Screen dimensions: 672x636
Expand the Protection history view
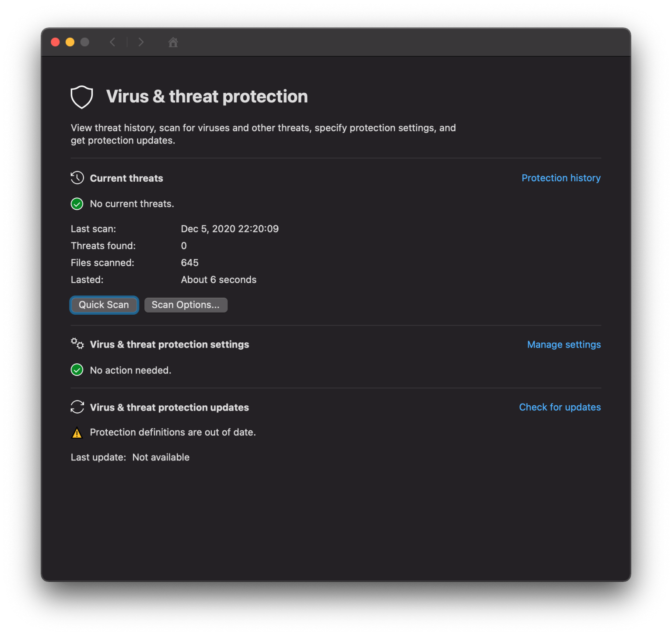click(x=561, y=178)
